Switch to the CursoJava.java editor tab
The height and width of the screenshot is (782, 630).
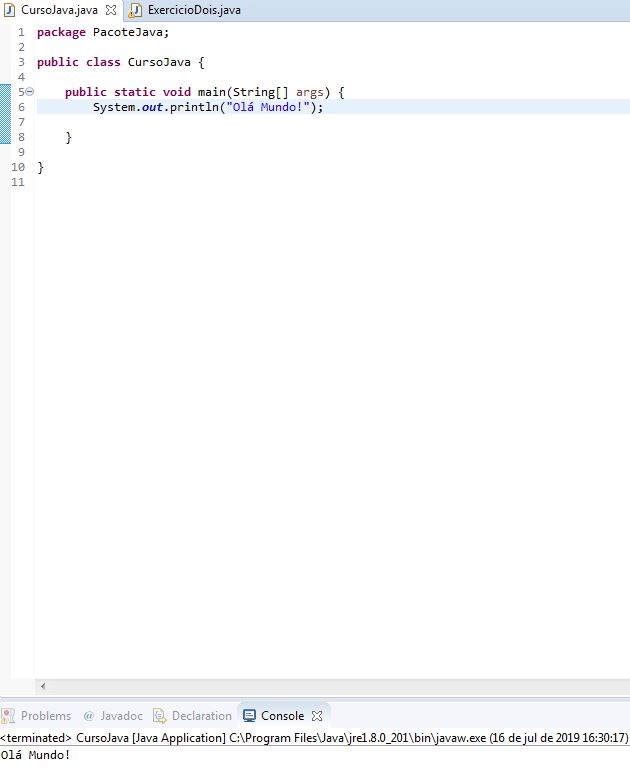click(59, 10)
